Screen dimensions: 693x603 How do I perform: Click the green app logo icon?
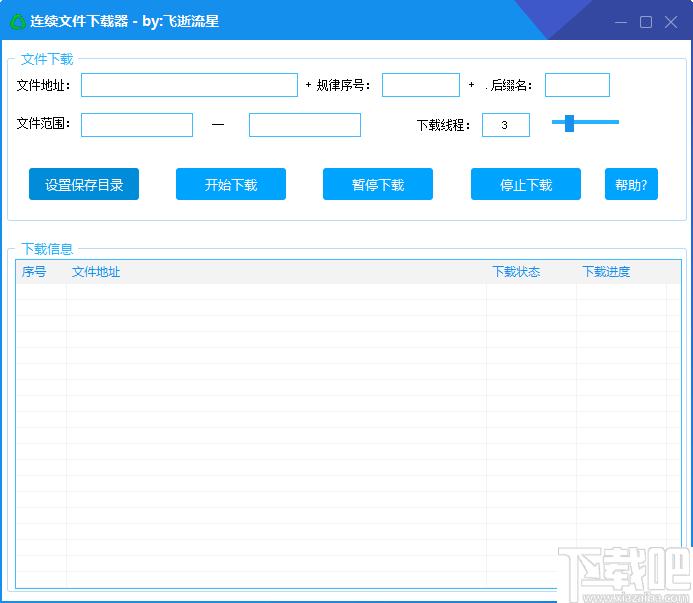[17, 21]
